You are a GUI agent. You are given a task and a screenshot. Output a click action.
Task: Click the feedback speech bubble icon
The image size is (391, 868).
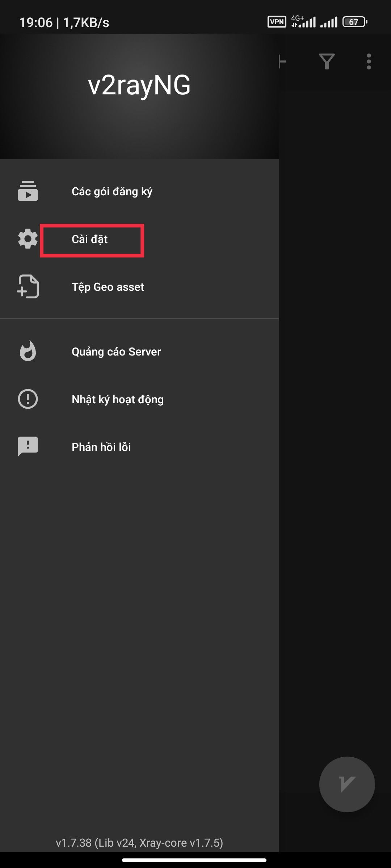(28, 447)
